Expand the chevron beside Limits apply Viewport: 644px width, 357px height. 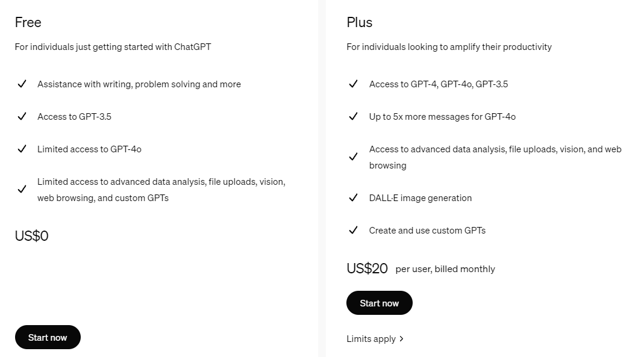(x=402, y=339)
